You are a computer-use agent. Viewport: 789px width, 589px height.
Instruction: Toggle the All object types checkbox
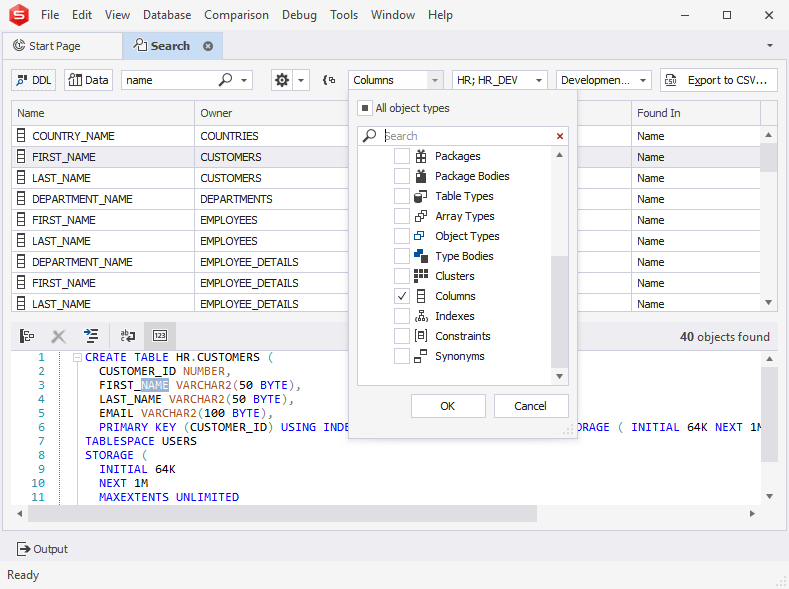[x=365, y=108]
